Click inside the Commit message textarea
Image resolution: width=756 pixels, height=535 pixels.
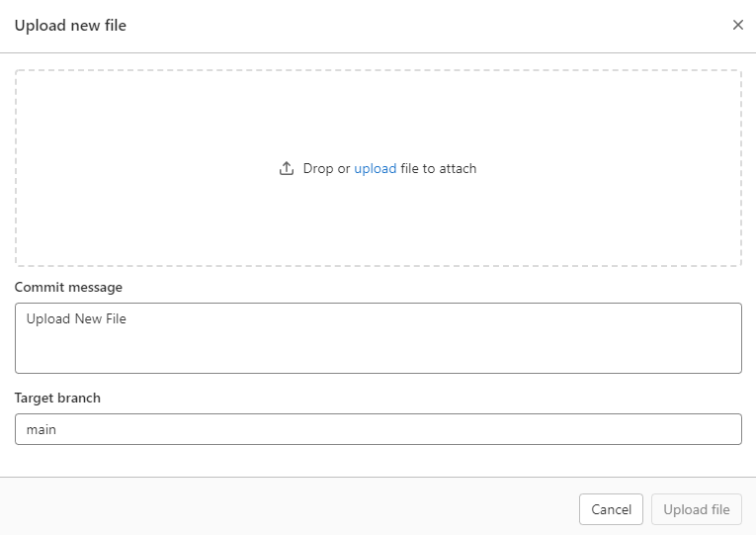(378, 338)
